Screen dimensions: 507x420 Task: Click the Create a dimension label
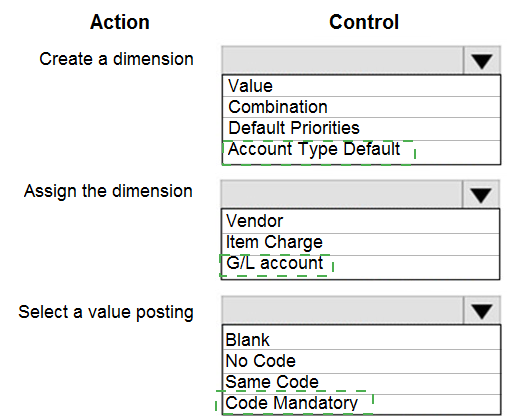point(116,59)
